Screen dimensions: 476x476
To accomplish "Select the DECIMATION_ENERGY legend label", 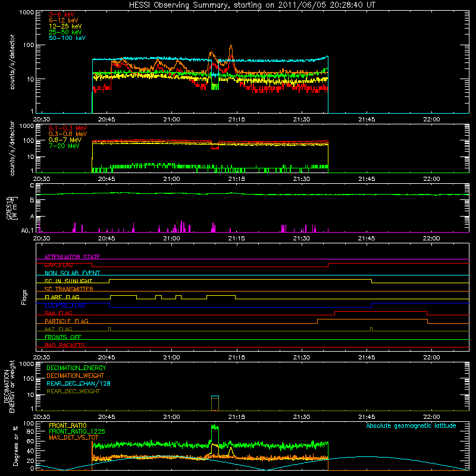I will click(76, 368).
